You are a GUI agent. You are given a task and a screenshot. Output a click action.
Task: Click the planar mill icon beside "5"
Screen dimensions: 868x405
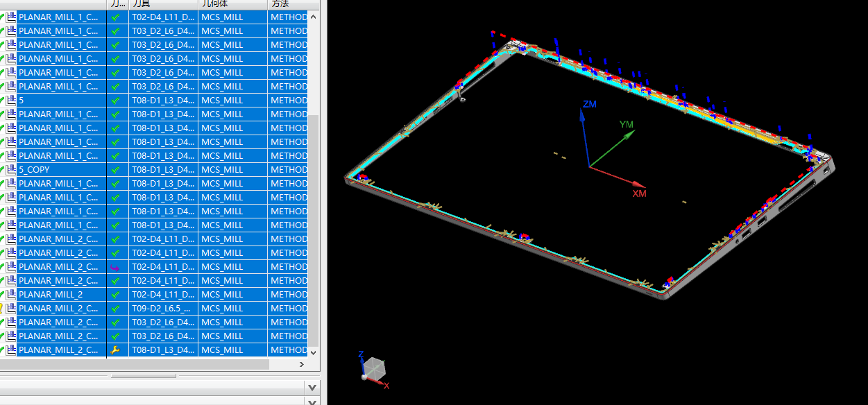click(11, 100)
